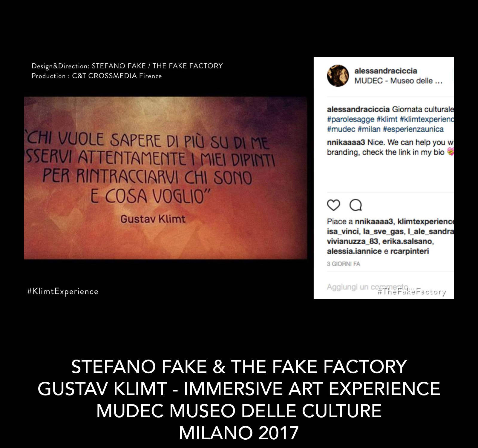478x448 pixels.
Task: Click the Gustav Klimt quote photo
Action: coord(166,178)
